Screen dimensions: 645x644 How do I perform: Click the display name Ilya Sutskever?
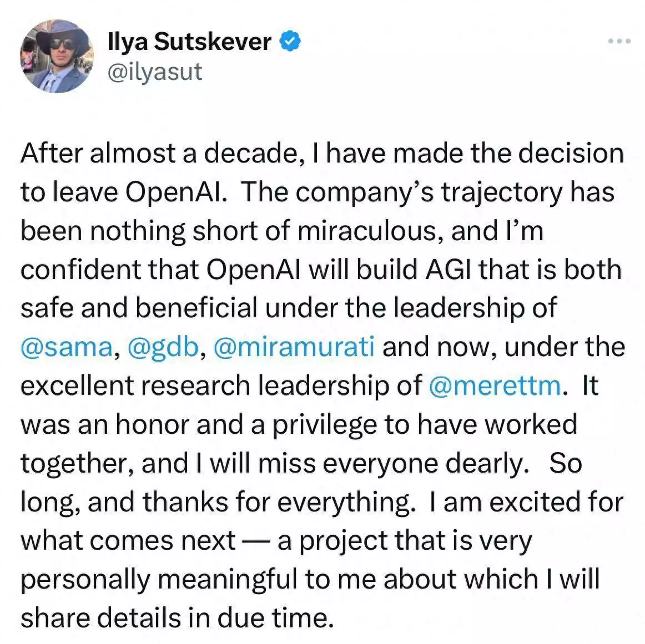pyautogui.click(x=189, y=42)
